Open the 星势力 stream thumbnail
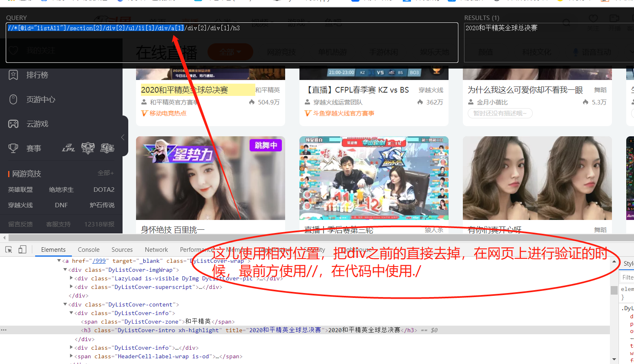Viewport: 634px width, 364px height. coord(210,178)
